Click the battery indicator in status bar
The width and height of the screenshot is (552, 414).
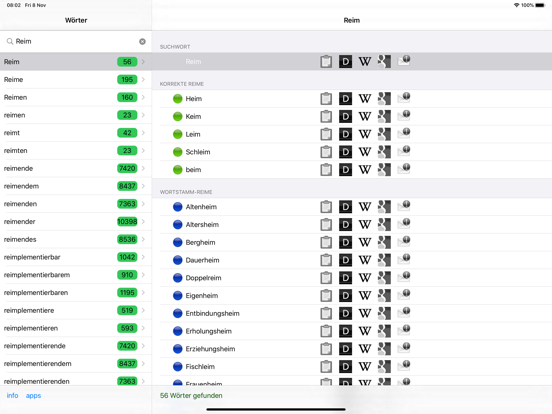pyautogui.click(x=540, y=5)
